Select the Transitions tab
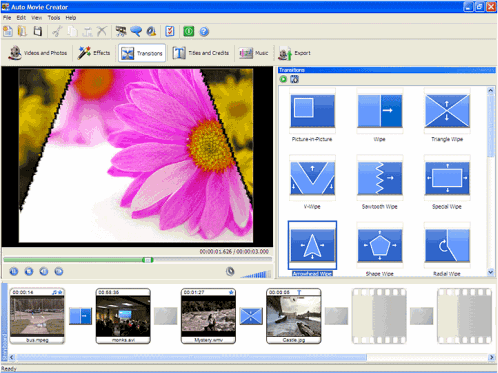The height and width of the screenshot is (373, 498). point(142,53)
